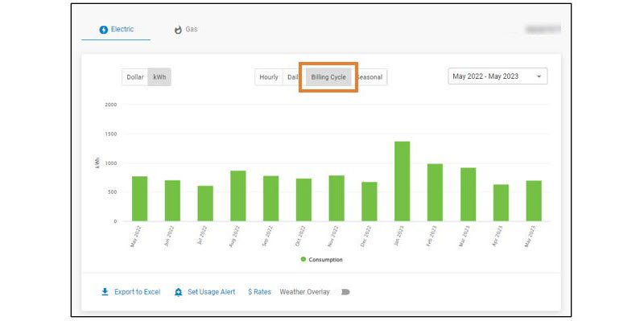Click the Gas flame icon
Viewport: 644px width, 321px height.
click(178, 30)
